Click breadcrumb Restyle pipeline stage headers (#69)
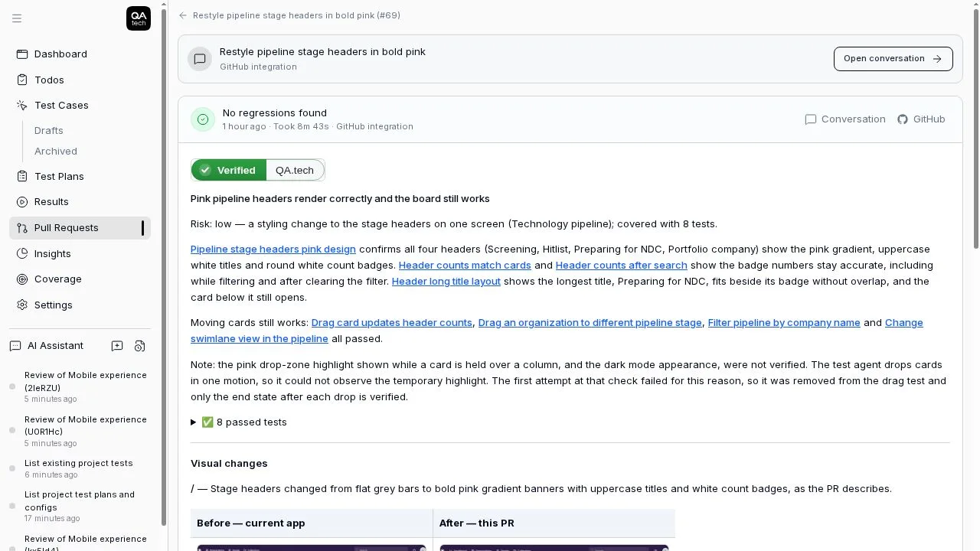 (x=296, y=15)
